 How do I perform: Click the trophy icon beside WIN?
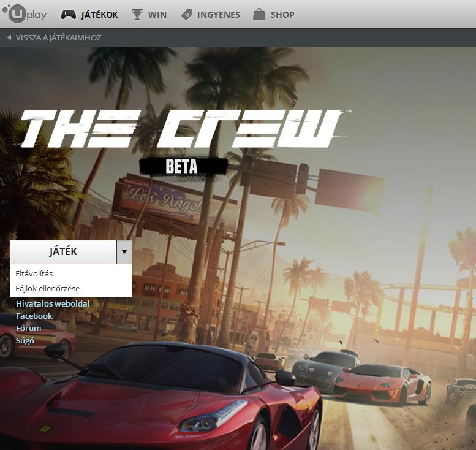tap(137, 14)
